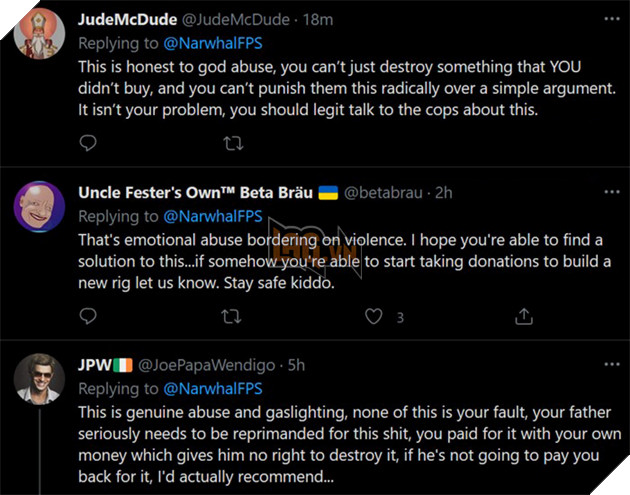
Task: Click JPW's profile avatar
Action: pyautogui.click(x=39, y=380)
